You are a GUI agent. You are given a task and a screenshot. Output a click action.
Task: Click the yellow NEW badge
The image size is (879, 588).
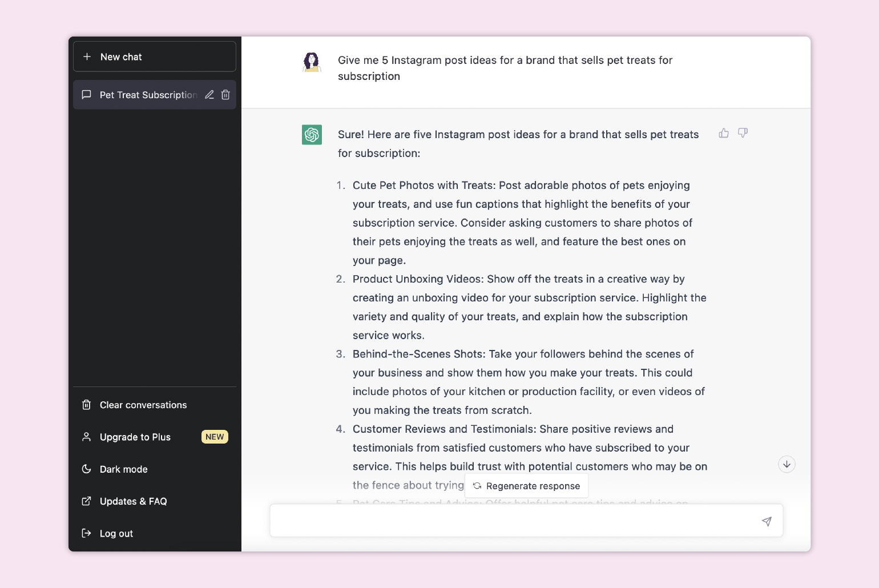215,437
